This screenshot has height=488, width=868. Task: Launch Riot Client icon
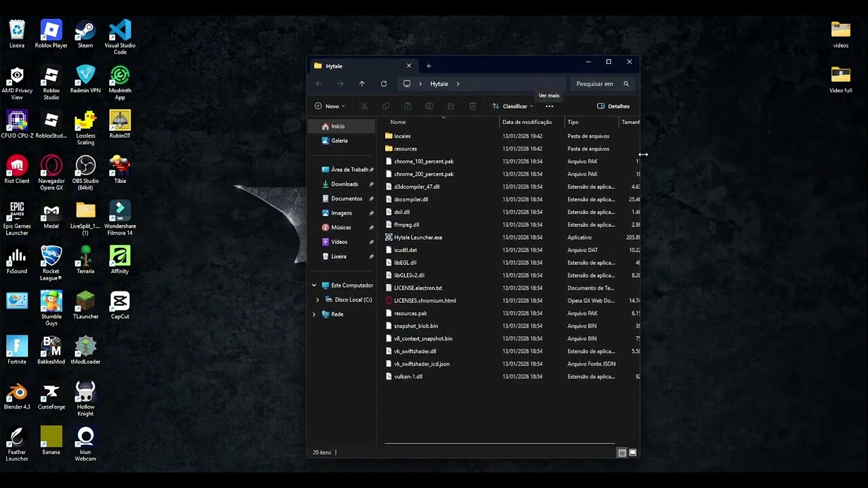[x=17, y=170]
